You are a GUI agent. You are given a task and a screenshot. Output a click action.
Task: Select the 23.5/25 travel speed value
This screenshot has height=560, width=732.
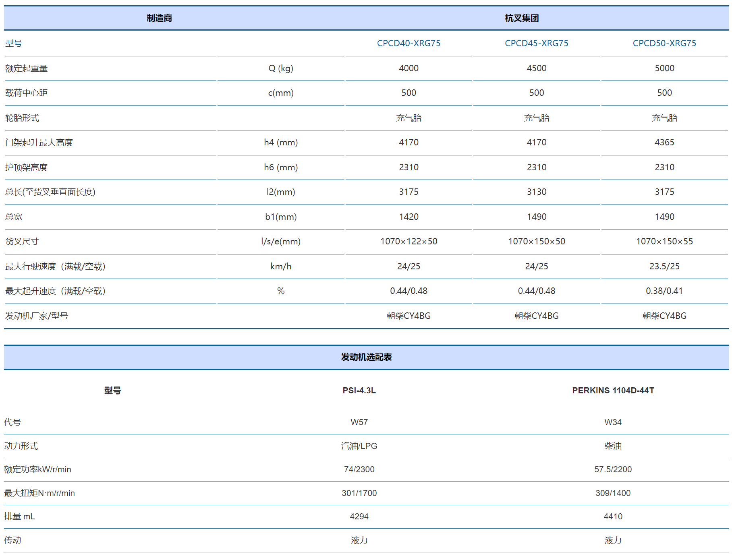pyautogui.click(x=664, y=267)
